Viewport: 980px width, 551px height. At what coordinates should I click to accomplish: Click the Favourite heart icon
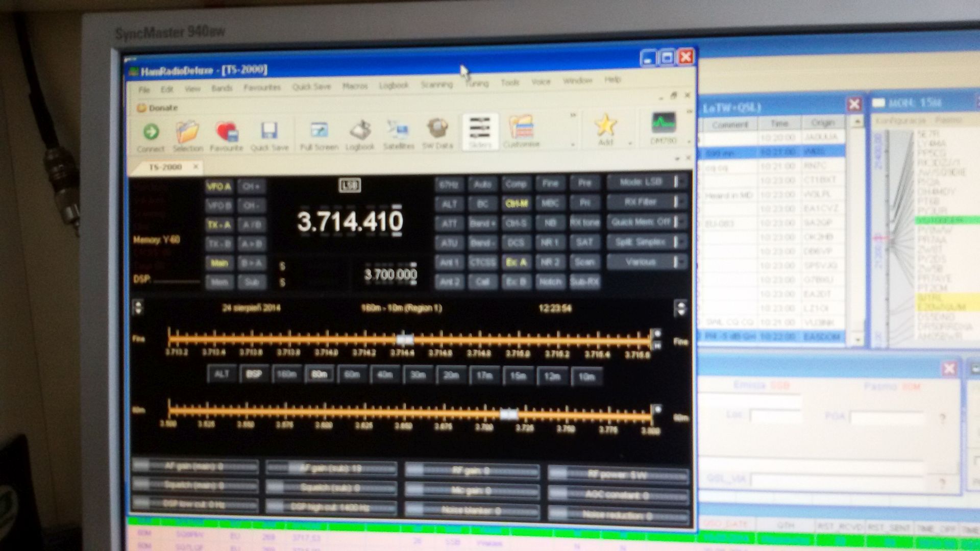(x=226, y=132)
